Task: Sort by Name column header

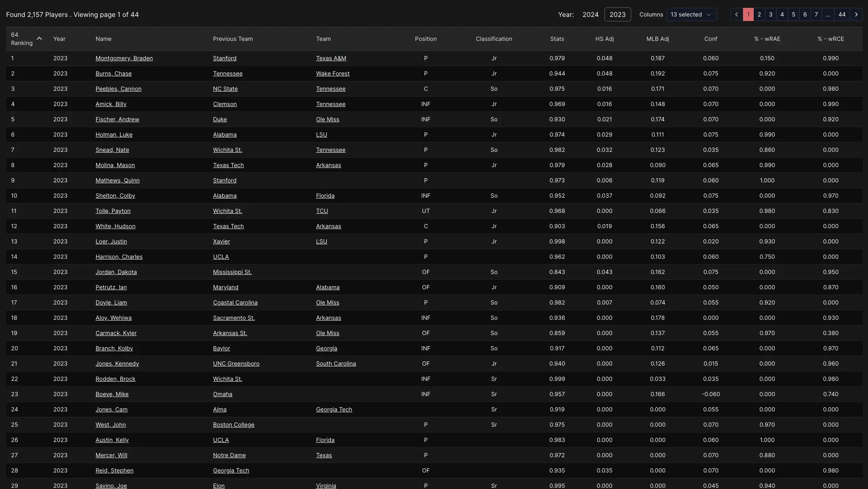Action: [x=104, y=39]
